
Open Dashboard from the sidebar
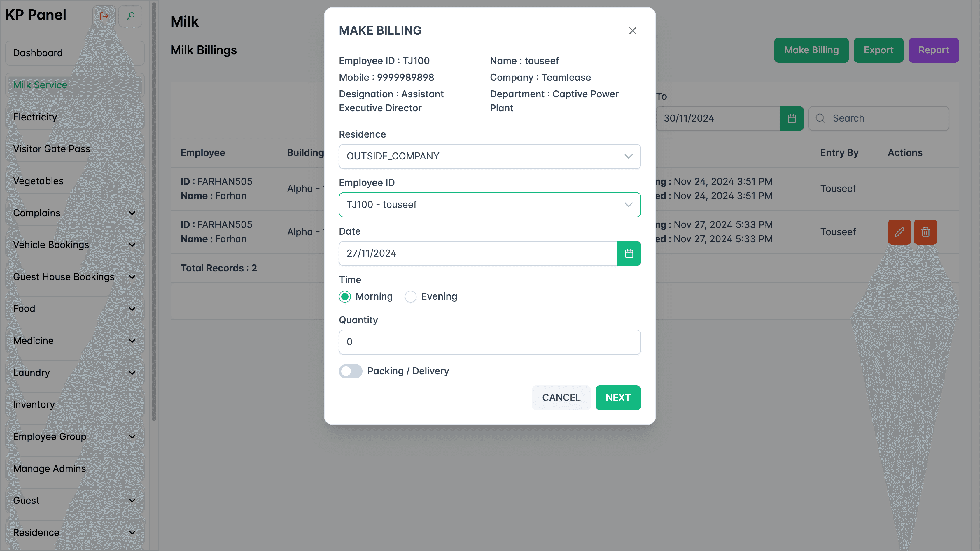[x=75, y=53]
